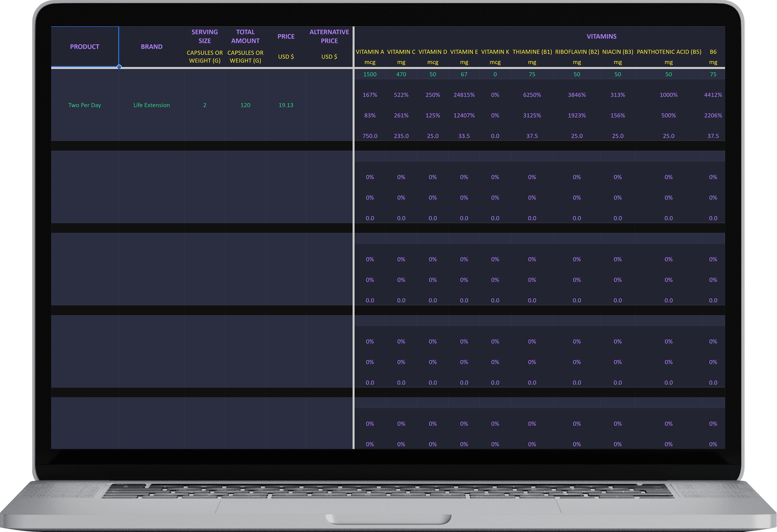Select the PRODUCT header cell
Screen dimensions: 777x532
point(85,47)
